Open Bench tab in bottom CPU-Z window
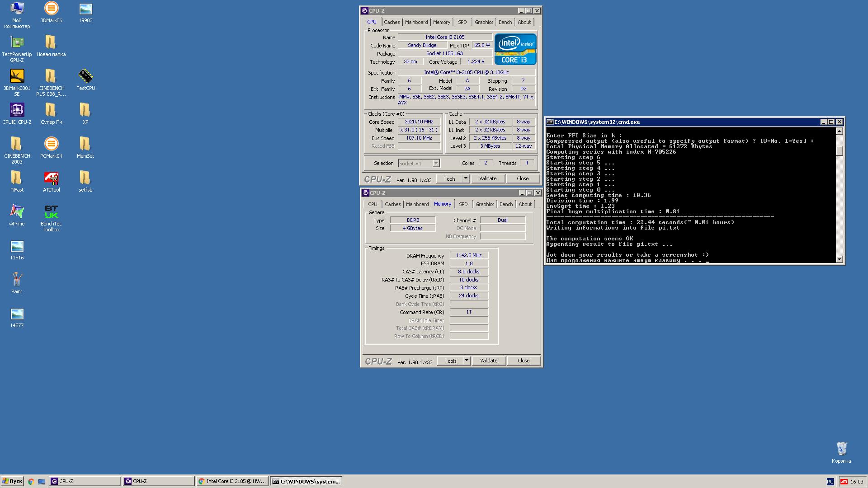 click(506, 204)
